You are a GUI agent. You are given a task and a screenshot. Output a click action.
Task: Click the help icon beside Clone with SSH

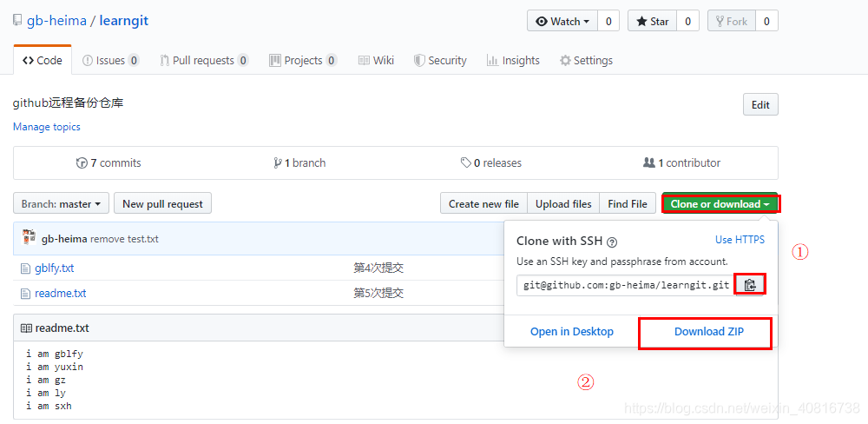point(612,242)
